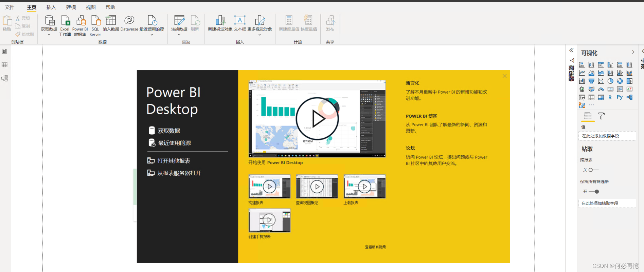Select the line chart visual
644x272 pixels.
582,73
